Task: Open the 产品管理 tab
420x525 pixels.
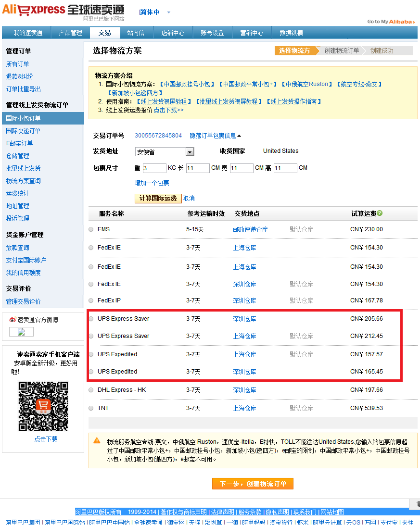Action: [70, 33]
